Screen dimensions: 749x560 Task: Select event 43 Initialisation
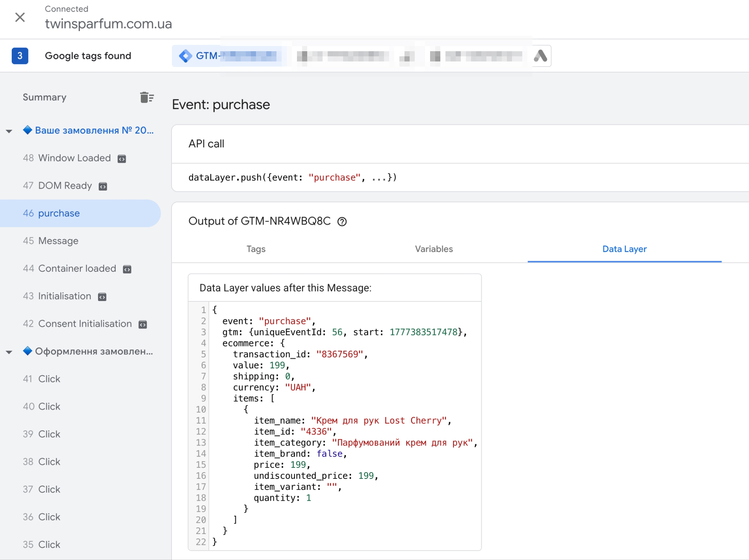[57, 296]
